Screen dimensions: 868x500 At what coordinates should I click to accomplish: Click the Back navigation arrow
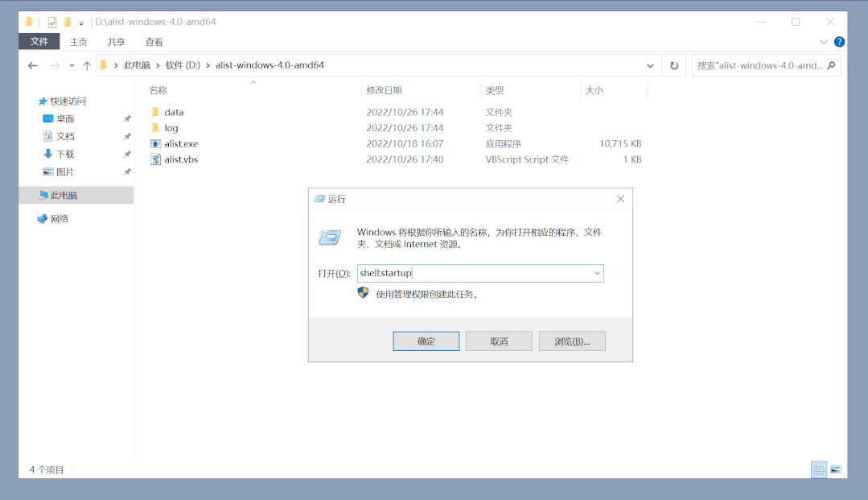click(x=33, y=65)
